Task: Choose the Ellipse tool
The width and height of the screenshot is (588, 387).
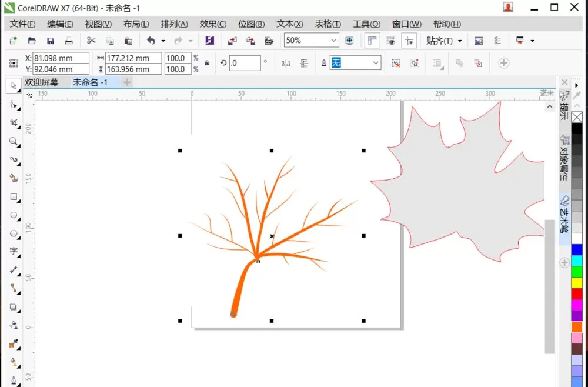Action: 14,215
